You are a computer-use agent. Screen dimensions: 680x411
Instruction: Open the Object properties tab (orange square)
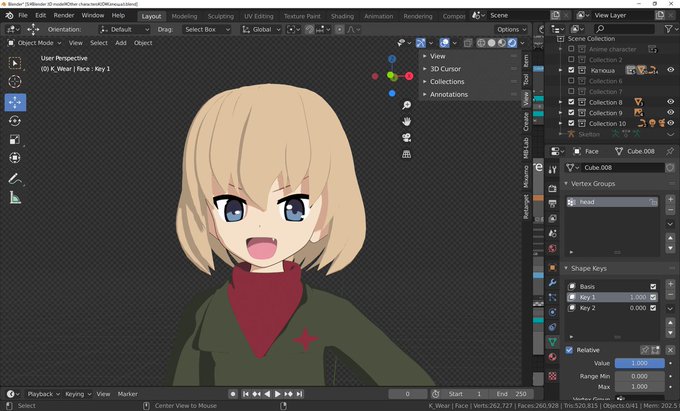point(552,267)
